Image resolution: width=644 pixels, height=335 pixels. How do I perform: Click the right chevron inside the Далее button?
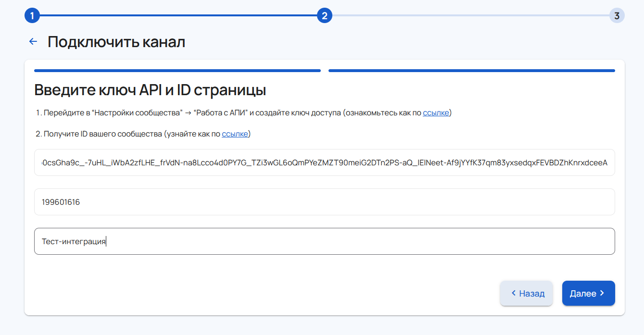[602, 293]
